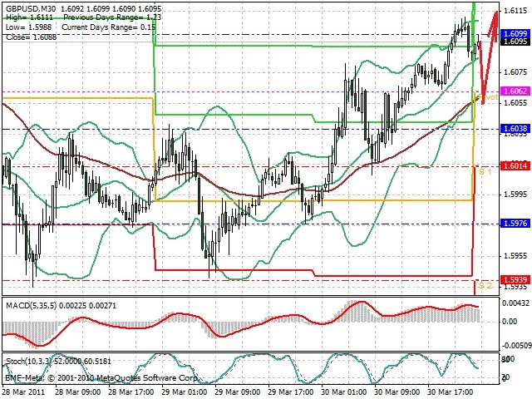Click the black 1.6095 current price label
The image size is (532, 399).
pos(515,42)
